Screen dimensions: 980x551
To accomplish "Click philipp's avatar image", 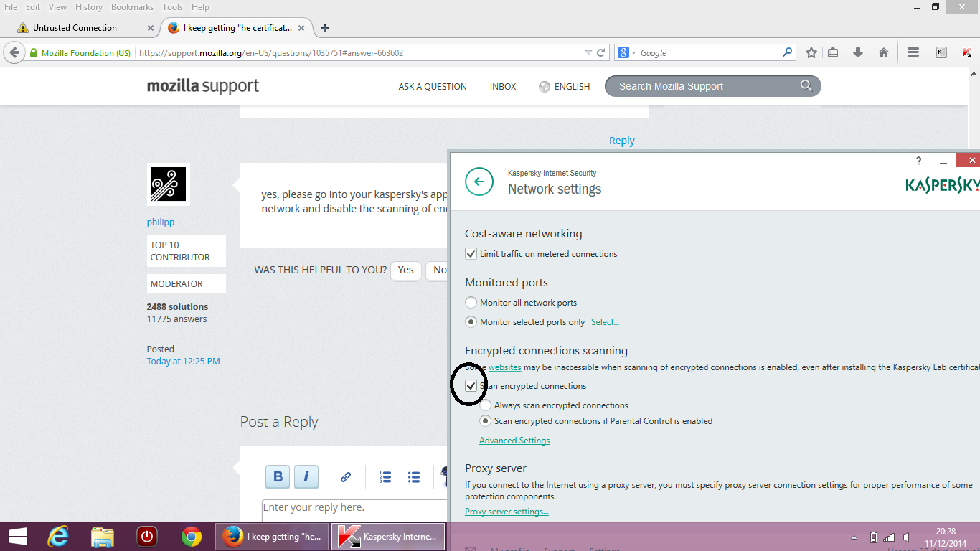I will (169, 184).
